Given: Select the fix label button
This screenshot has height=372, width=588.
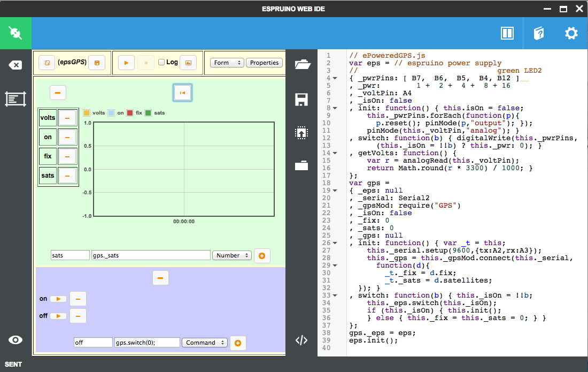Looking at the screenshot, I should (48, 156).
